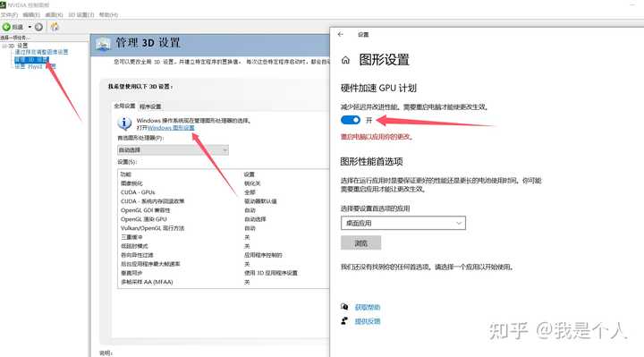The height and width of the screenshot is (357, 644).
Task: Turn off the 硬件加速 GPU 计划 switch
Action: point(351,120)
